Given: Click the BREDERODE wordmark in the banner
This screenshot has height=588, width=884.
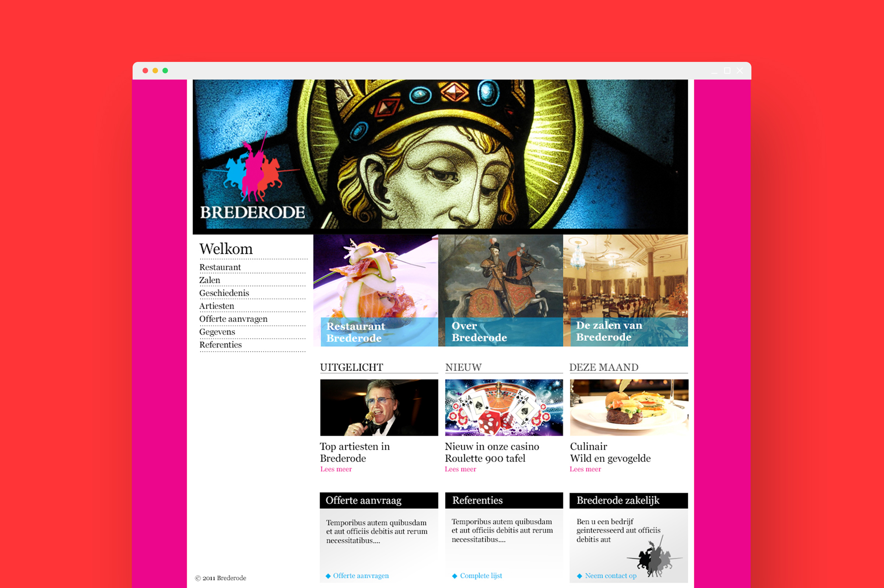Looking at the screenshot, I should point(252,213).
